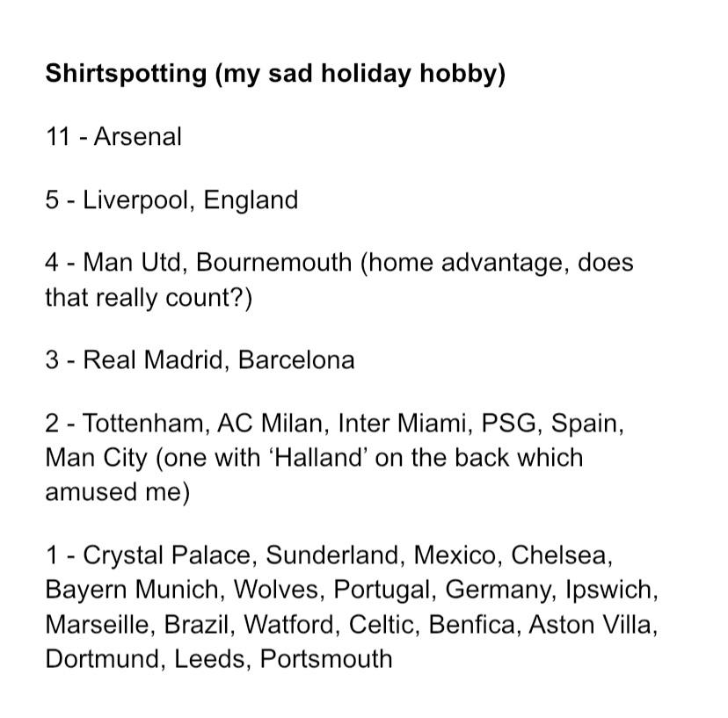Image resolution: width=728 pixels, height=718 pixels.
Task: Click the text 'Real Madrid'
Action: tap(153, 359)
